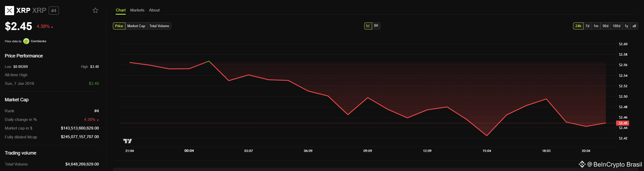Screen dimensions: 644x171
Task: Select the Price chart metric
Action: point(119,26)
